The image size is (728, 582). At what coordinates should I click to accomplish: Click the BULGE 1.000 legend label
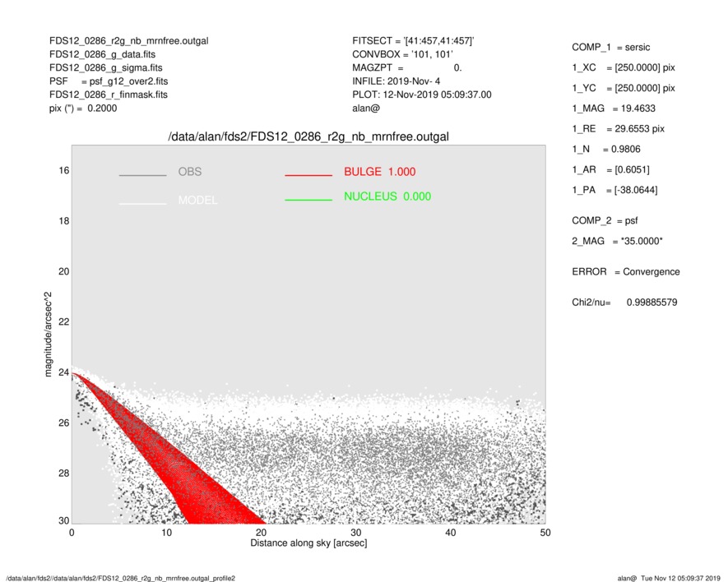[379, 172]
